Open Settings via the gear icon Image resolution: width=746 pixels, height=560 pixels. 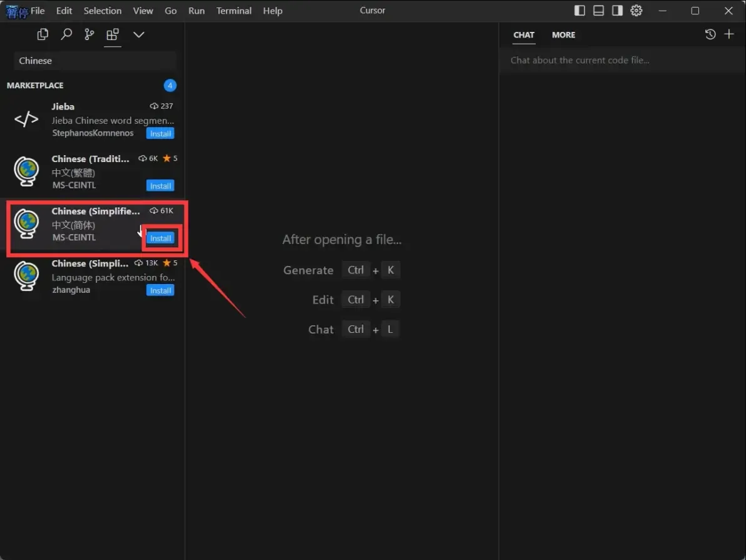[636, 11]
